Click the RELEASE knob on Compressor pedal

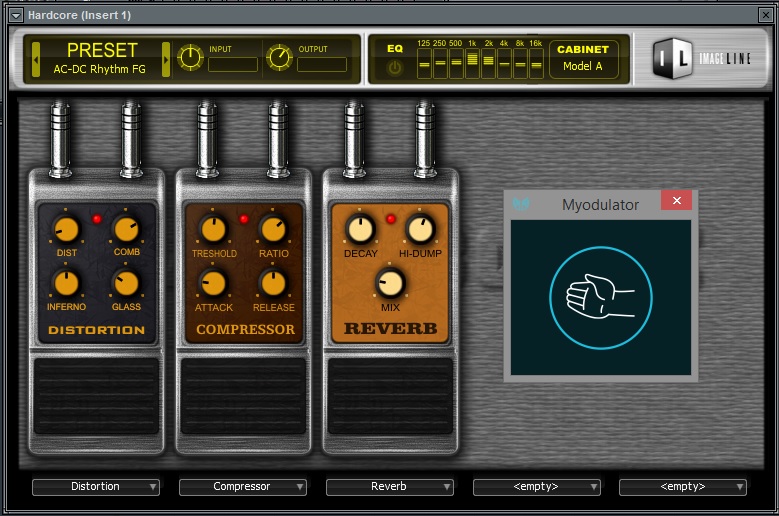click(x=273, y=284)
